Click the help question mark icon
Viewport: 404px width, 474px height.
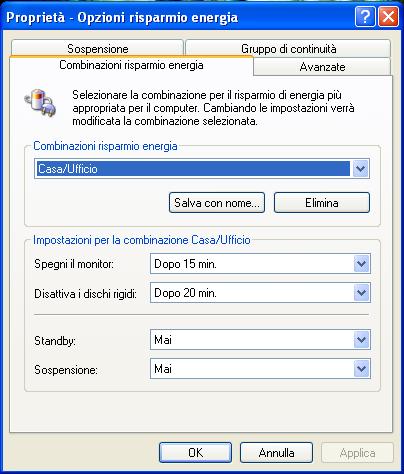pyautogui.click(x=365, y=16)
